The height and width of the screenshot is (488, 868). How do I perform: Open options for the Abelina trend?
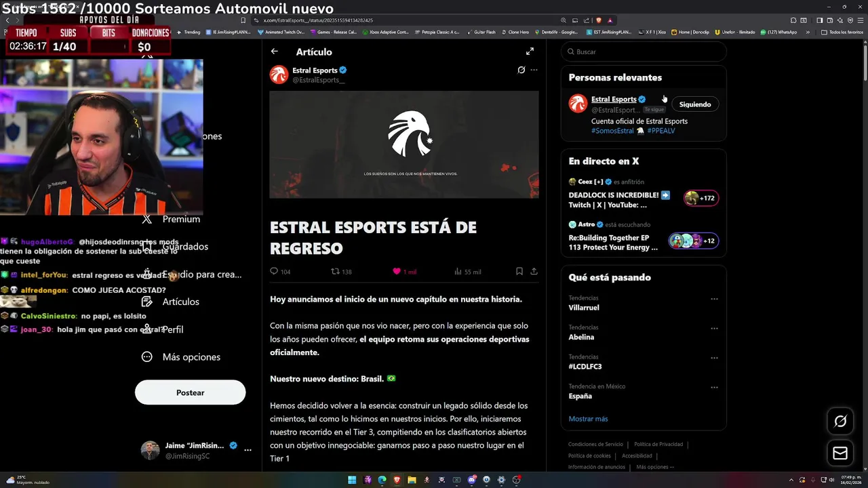[x=714, y=328]
